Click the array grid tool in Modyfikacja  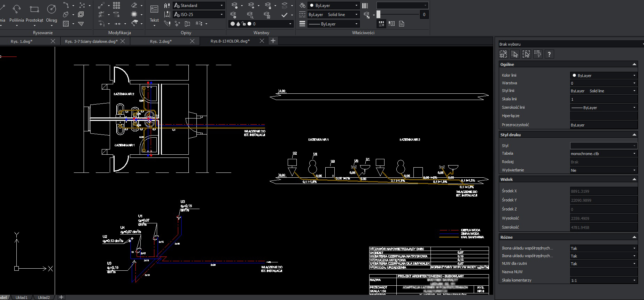[x=117, y=6]
